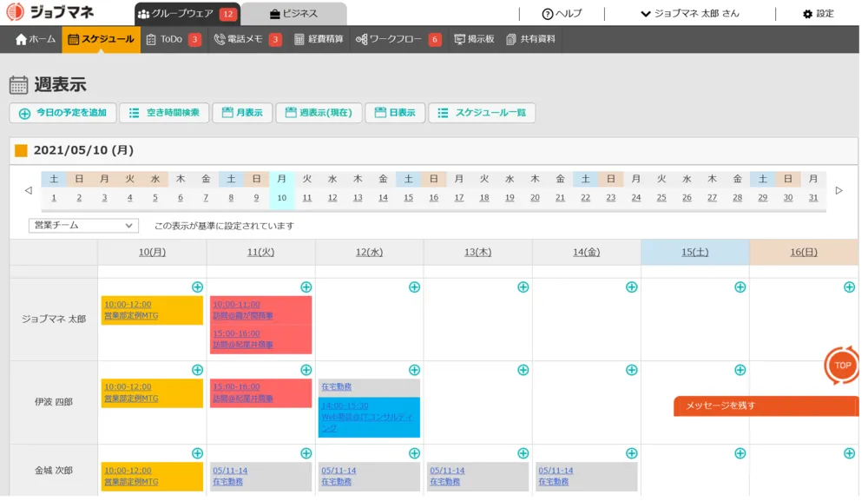Open the ToDo menu item
The width and height of the screenshot is (868, 501).
[174, 39]
